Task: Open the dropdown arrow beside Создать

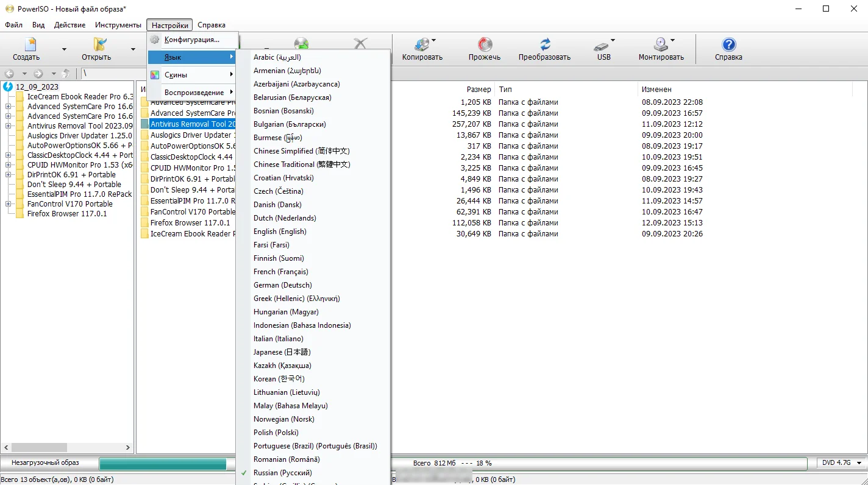Action: pos(64,50)
